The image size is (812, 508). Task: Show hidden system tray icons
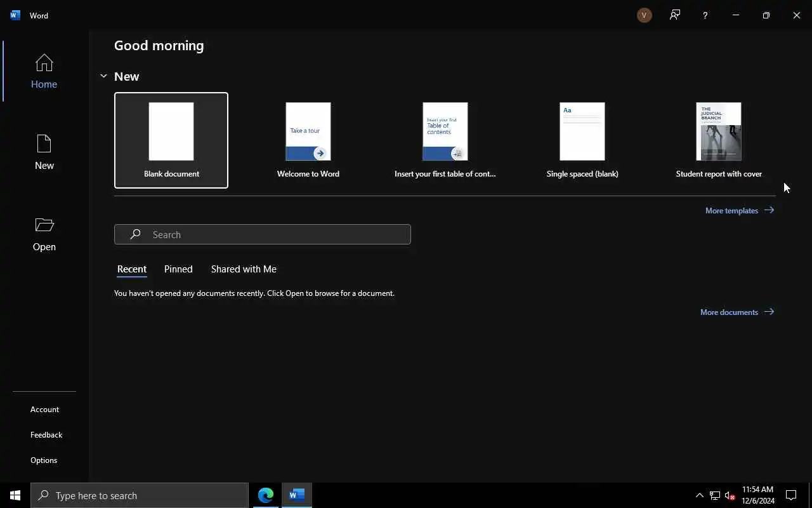700,495
